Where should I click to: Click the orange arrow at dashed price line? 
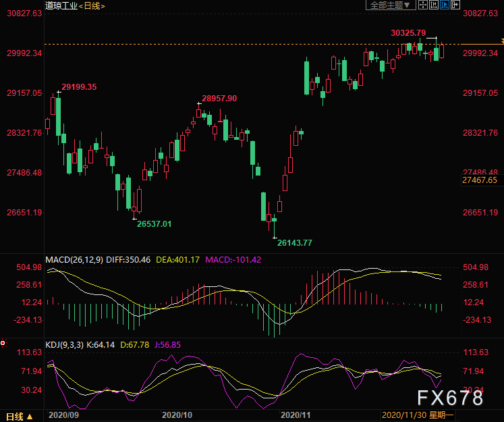coord(501,45)
